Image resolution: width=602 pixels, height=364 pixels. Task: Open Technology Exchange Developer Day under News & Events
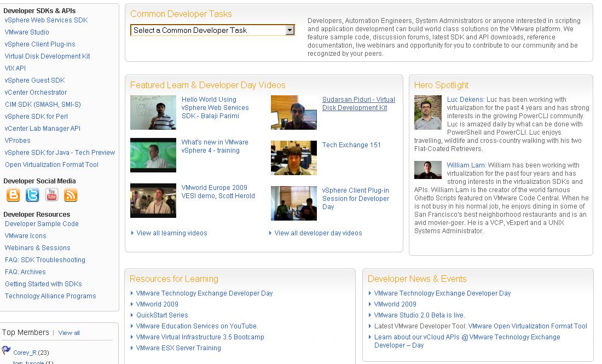[442, 293]
